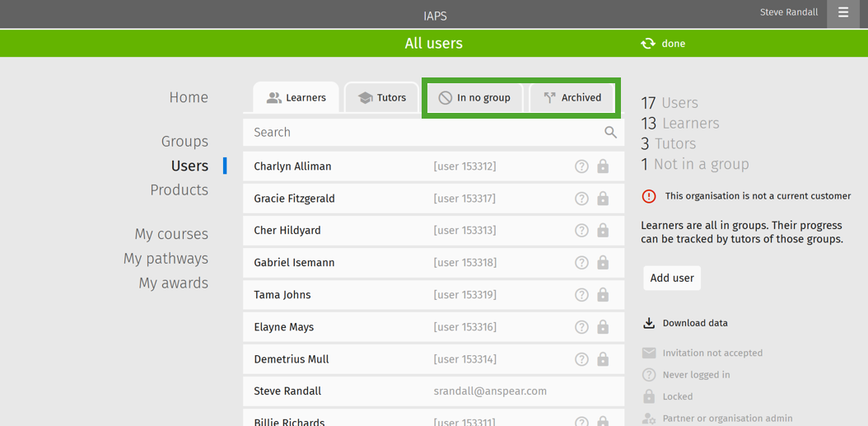Click the lock icon for Charlyn Alliman

pos(603,166)
